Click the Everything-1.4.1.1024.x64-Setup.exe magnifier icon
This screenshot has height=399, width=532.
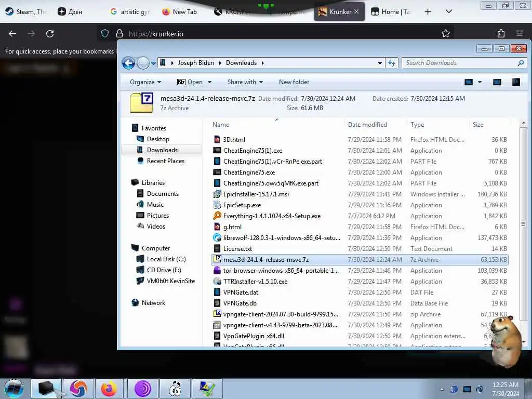point(217,216)
